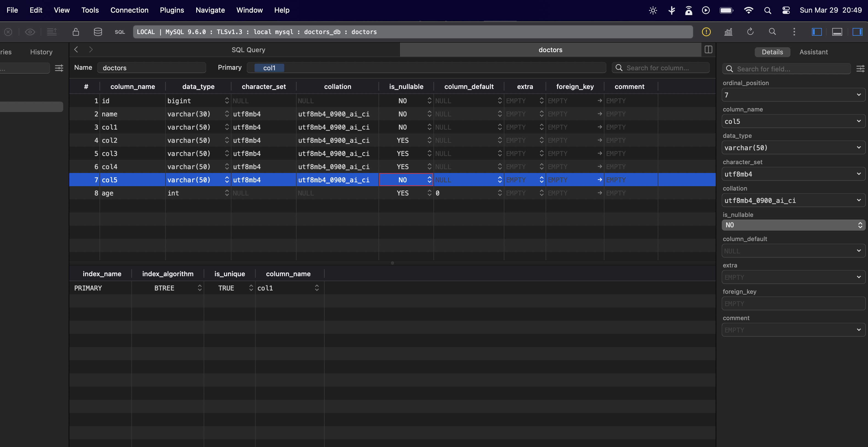
Task: Click the three-dot more options icon
Action: click(x=794, y=32)
